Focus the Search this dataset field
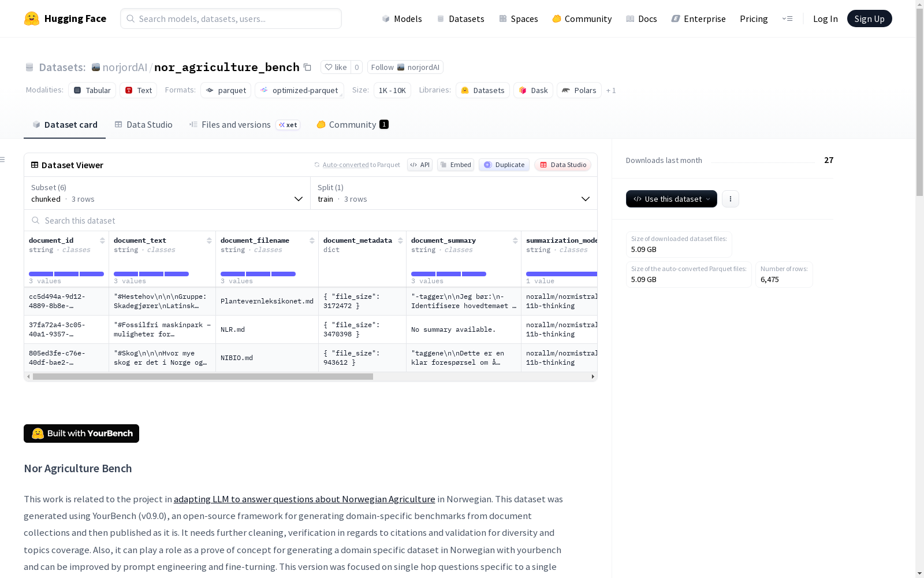Screen dimensions: 924x578 pos(311,220)
